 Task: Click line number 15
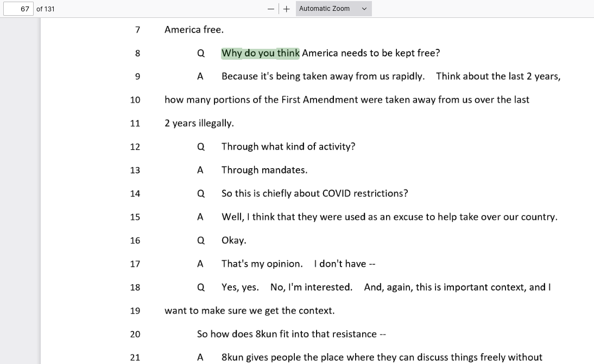coord(135,218)
